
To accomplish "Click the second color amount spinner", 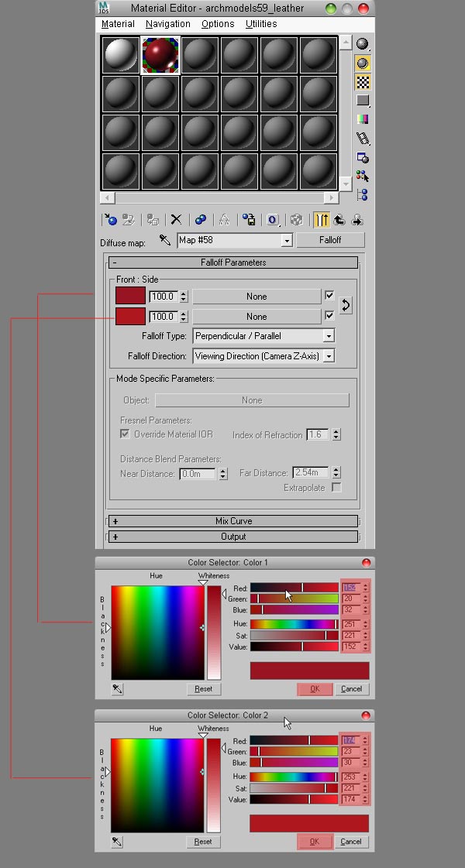I will (x=184, y=316).
